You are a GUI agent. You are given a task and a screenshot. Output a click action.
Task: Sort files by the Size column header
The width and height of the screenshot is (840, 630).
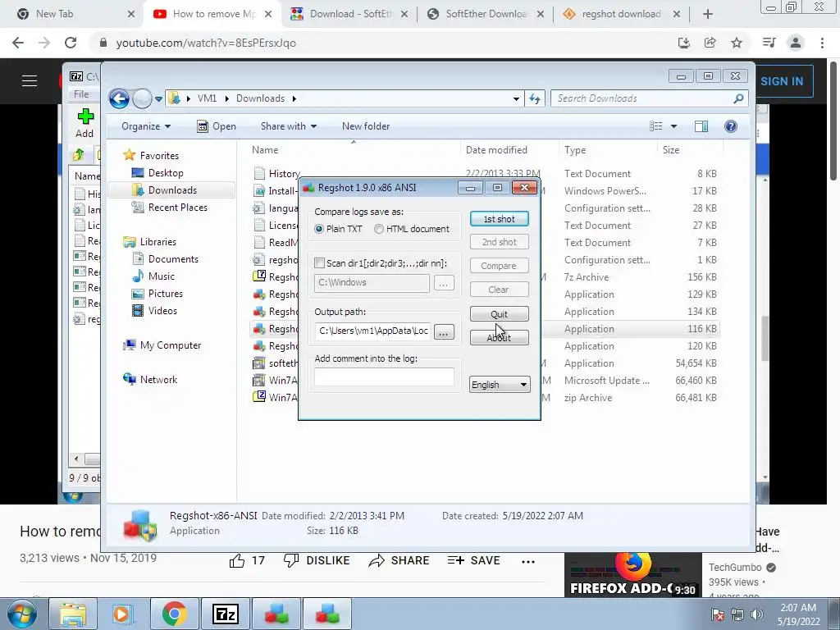pyautogui.click(x=671, y=150)
